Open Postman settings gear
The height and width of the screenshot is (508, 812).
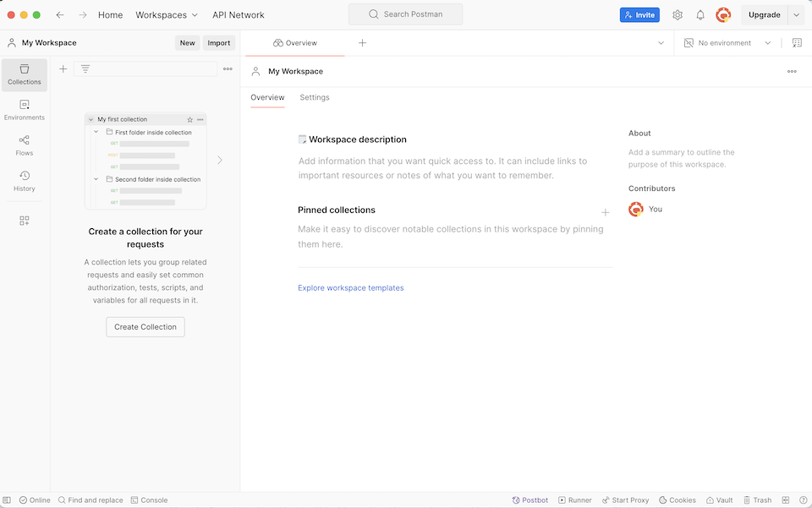pos(677,14)
